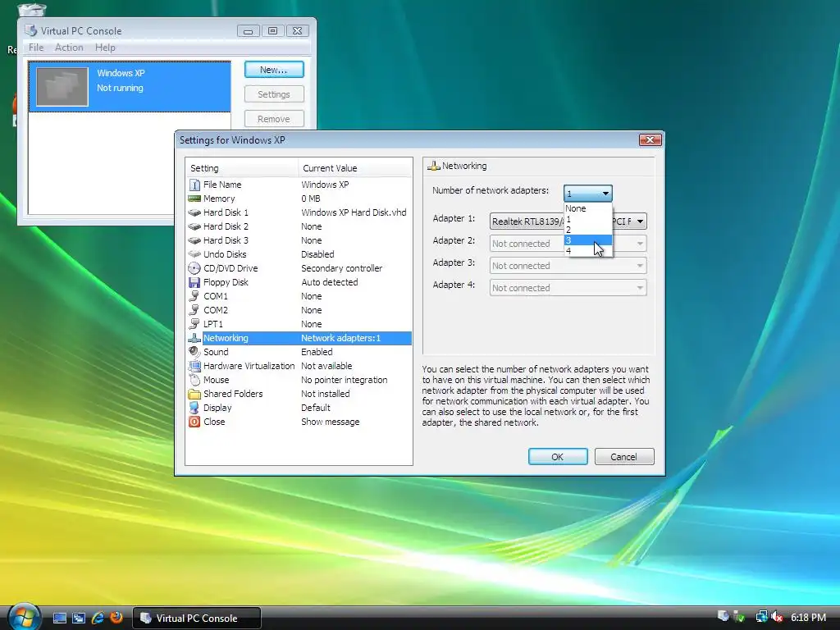Screen dimensions: 840x630
Task: Click the CD/DVD Drive disc icon
Action: point(194,268)
